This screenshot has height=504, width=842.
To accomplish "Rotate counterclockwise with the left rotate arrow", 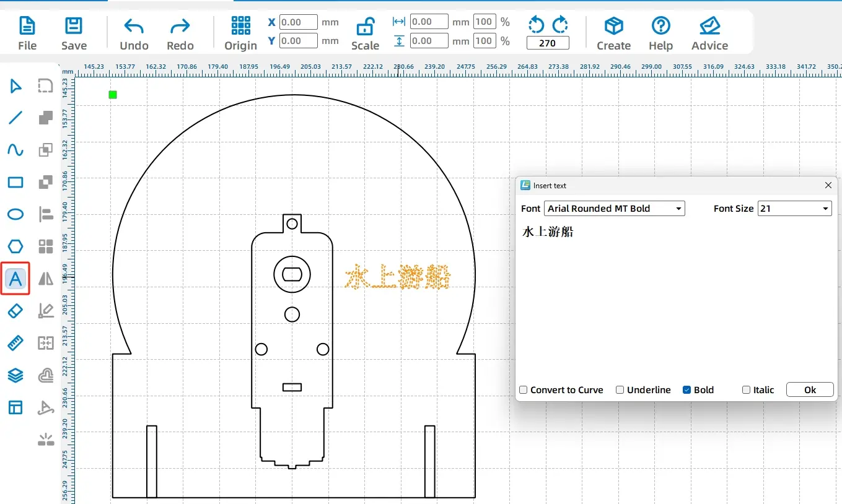I will (x=536, y=25).
